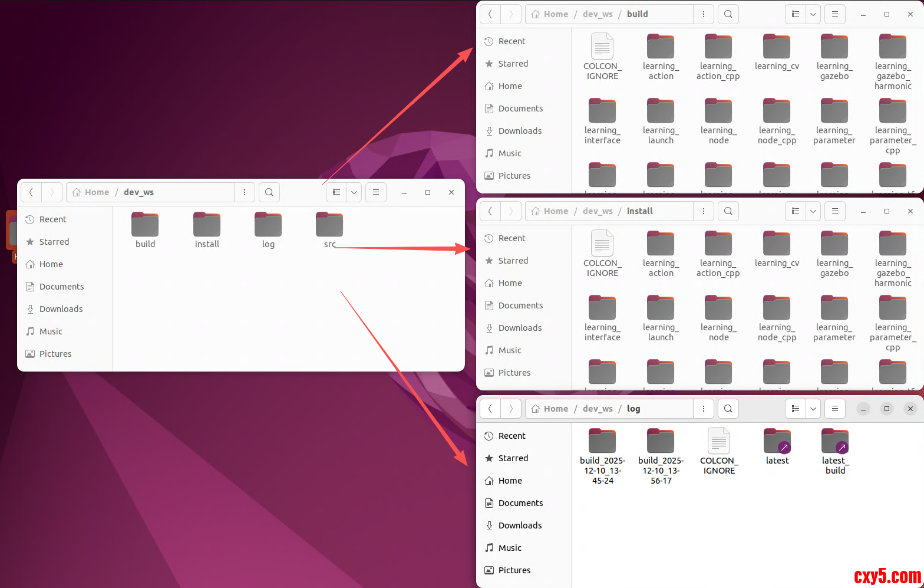Expand view options dropdown in build window
Viewport: 924px width, 588px height.
coord(813,14)
